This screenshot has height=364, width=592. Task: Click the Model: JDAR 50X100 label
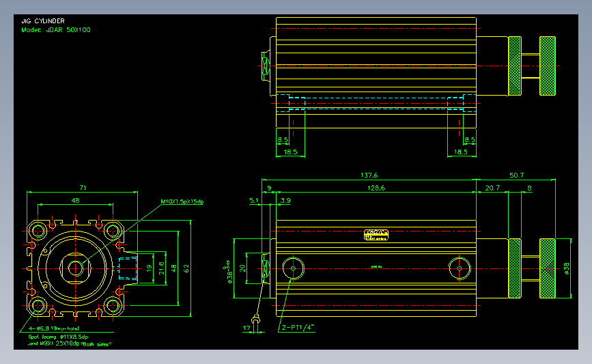point(56,30)
